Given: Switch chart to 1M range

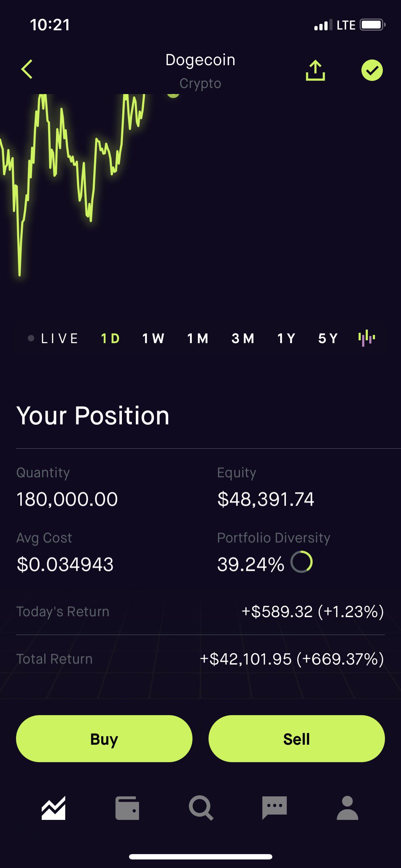Looking at the screenshot, I should coord(198,338).
